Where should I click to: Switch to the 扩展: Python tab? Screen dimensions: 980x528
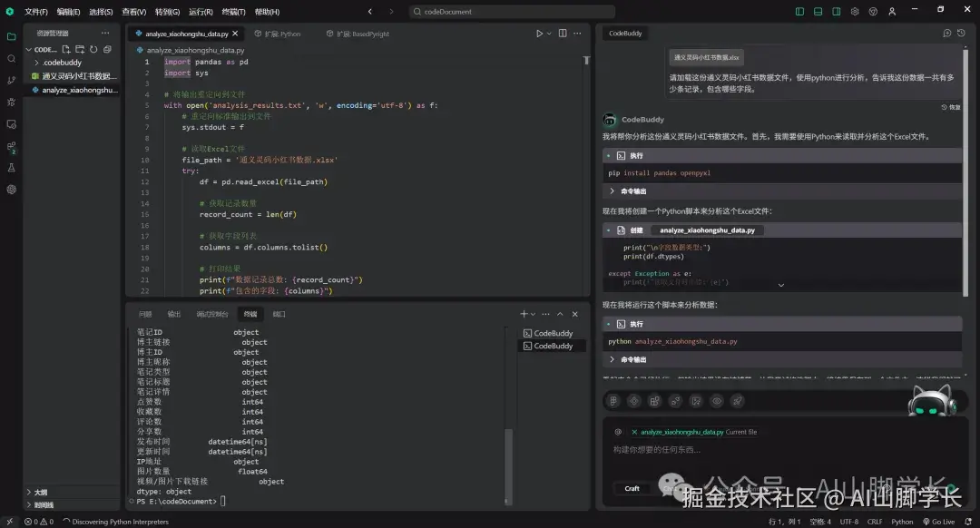(278, 34)
